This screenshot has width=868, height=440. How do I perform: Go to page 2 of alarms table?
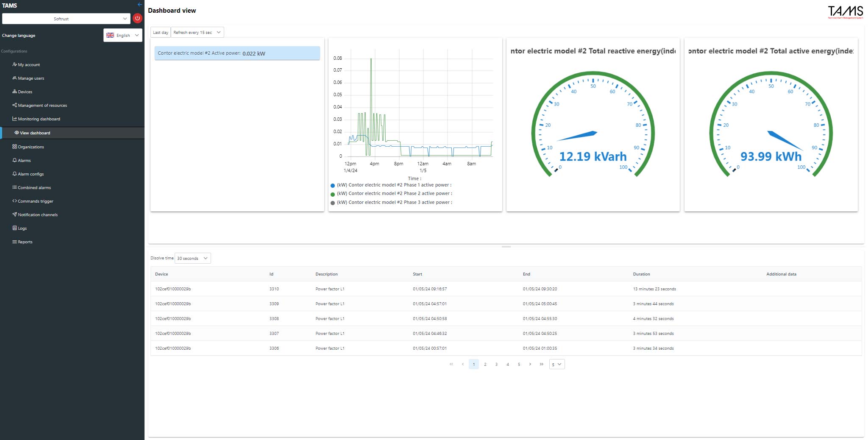(485, 364)
